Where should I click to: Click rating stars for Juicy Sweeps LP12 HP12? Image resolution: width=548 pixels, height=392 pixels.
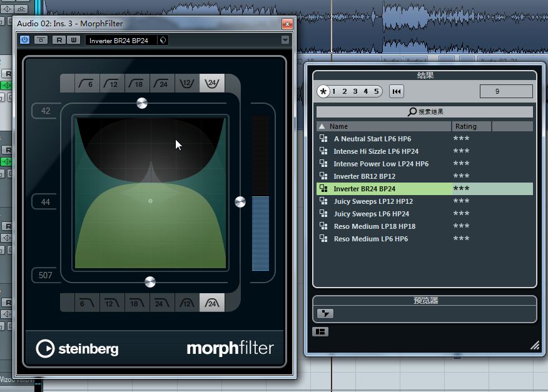tap(461, 201)
